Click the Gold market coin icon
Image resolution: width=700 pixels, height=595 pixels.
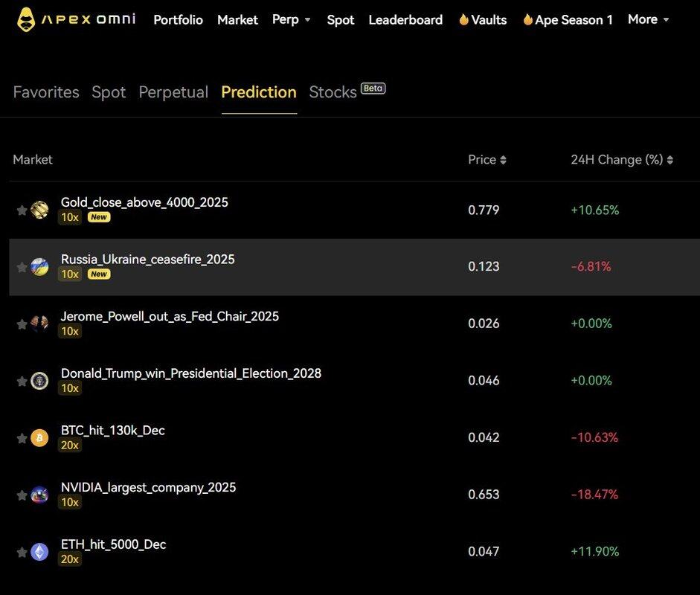(x=39, y=210)
